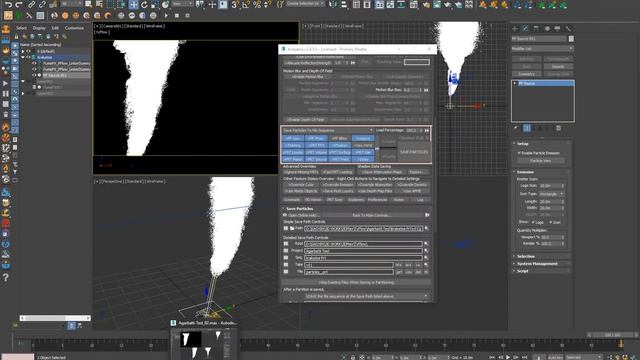Click the Back To Main Controls button
This screenshot has height=360, width=640.
(x=371, y=215)
